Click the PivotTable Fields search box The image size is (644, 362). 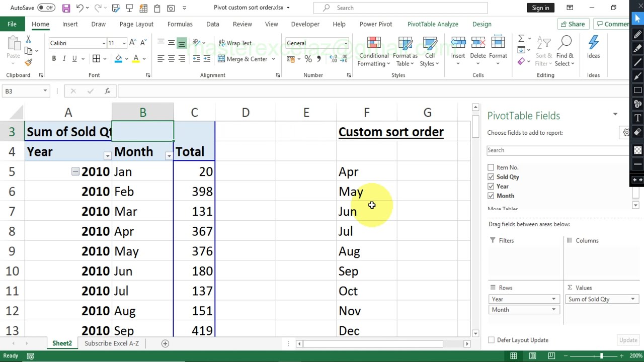[557, 150]
